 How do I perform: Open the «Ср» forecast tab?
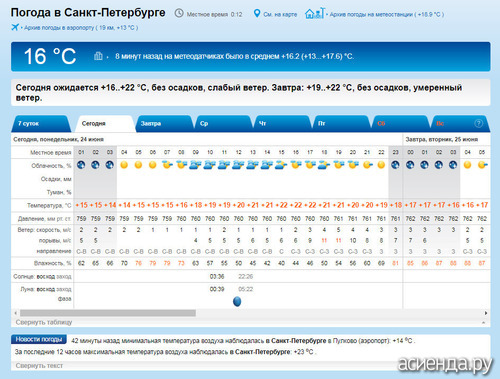(x=223, y=124)
